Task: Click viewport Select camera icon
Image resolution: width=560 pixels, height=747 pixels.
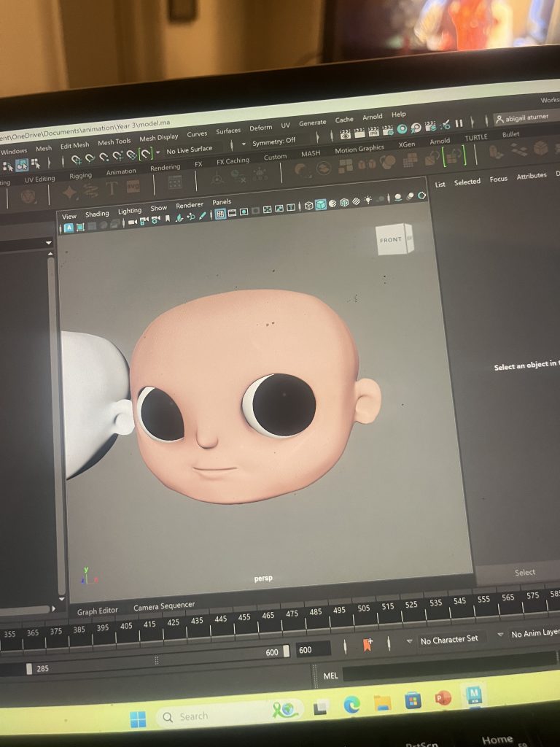Action: tap(133, 222)
